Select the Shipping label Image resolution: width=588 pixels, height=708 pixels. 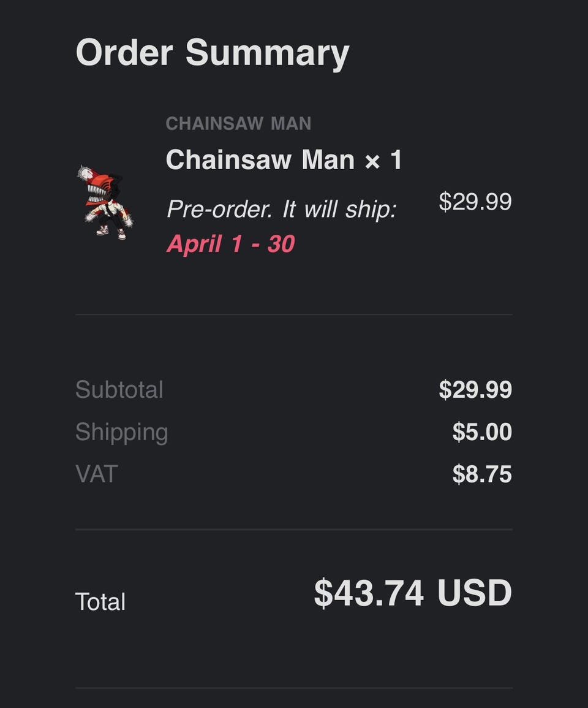pyautogui.click(x=121, y=432)
